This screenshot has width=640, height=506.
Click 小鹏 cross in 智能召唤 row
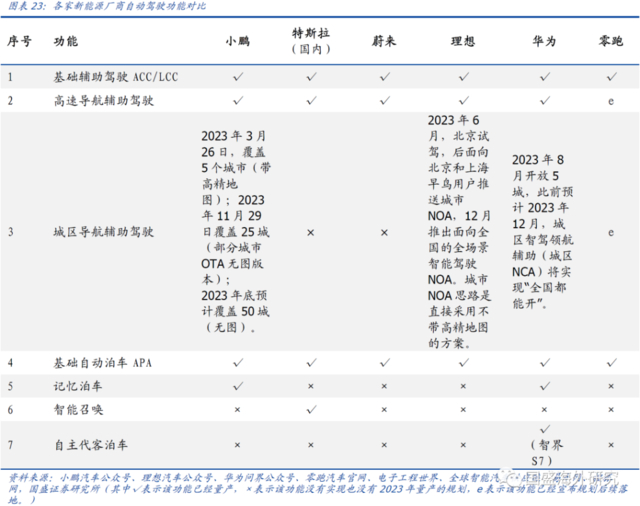point(238,410)
